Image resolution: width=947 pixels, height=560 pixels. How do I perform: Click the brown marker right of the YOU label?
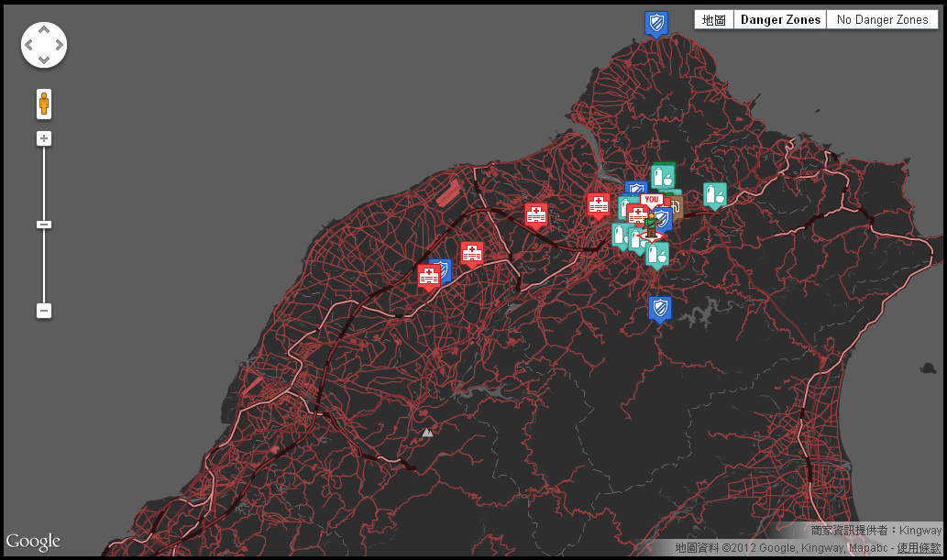point(677,205)
